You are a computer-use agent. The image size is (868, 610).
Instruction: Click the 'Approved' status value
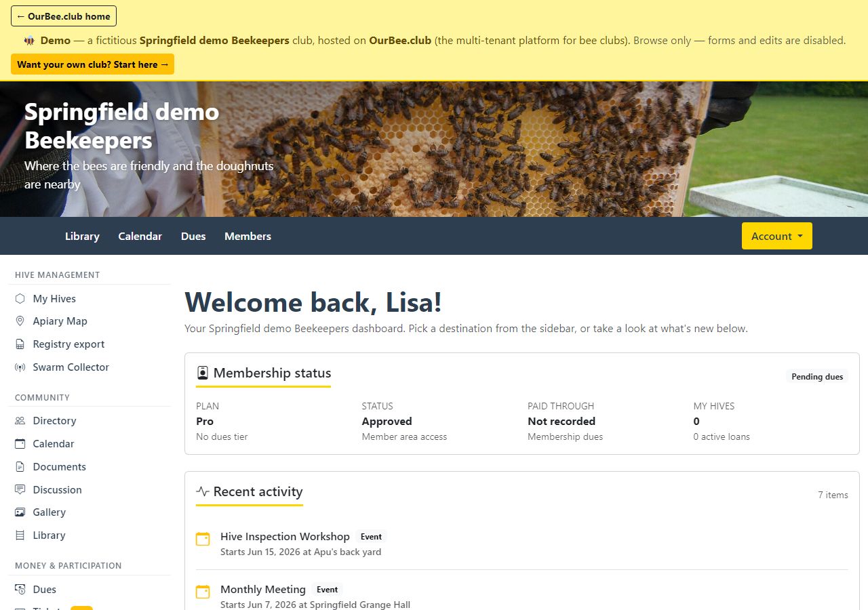point(387,421)
